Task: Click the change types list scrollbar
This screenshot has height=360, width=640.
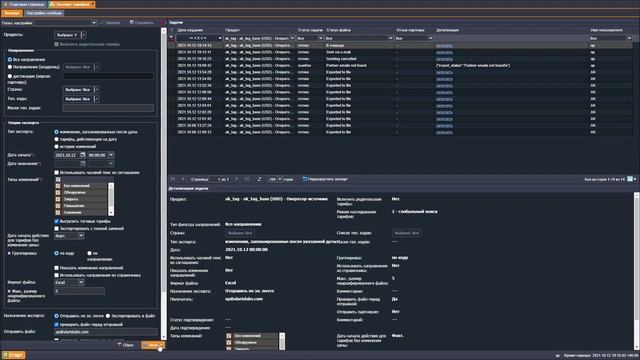Action: point(111,199)
